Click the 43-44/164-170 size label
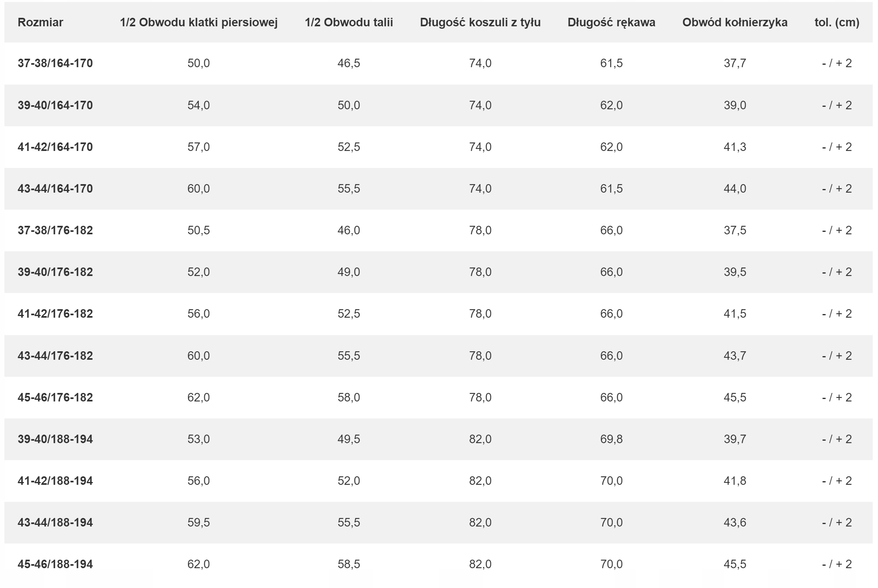The image size is (878, 588). point(55,189)
